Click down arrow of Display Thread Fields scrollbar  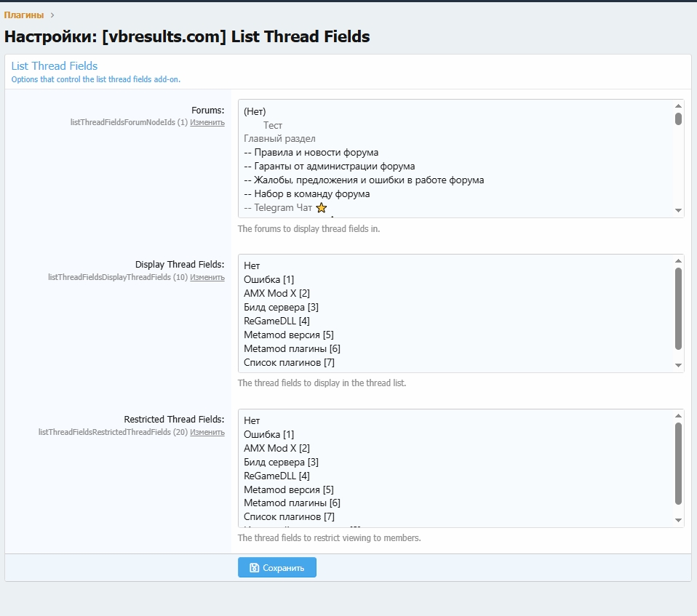click(678, 365)
